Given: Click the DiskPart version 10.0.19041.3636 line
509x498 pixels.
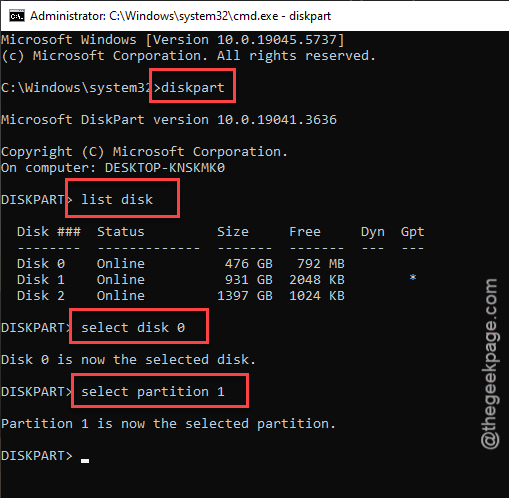Looking at the screenshot, I should tap(169, 119).
